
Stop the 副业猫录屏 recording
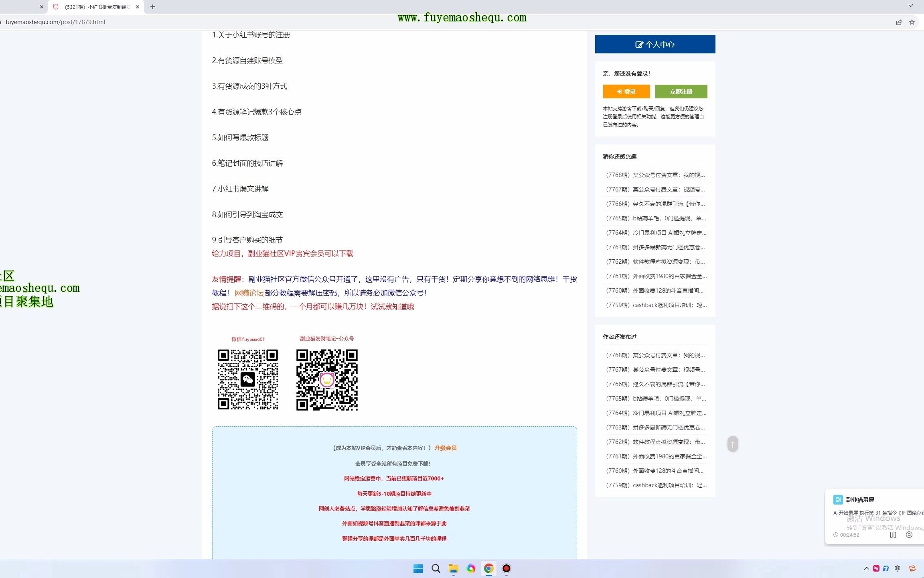coord(909,535)
